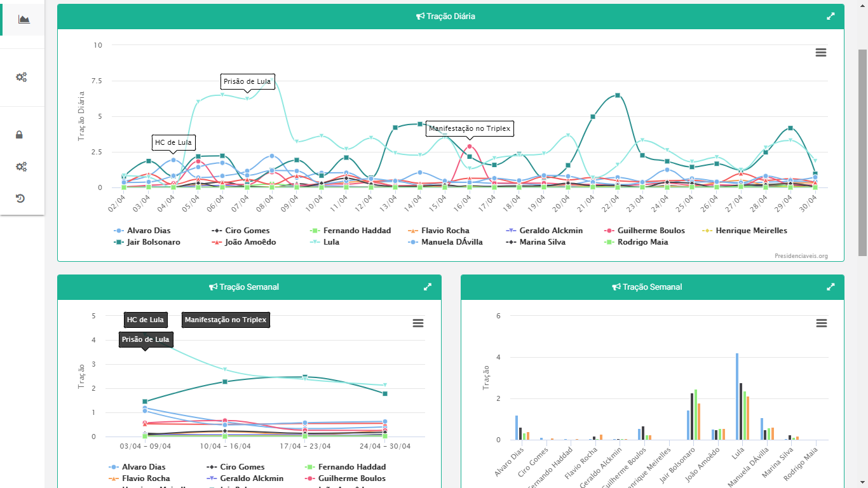868x488 pixels.
Task: Open the bar chart hamburger context menu
Action: pos(822,323)
